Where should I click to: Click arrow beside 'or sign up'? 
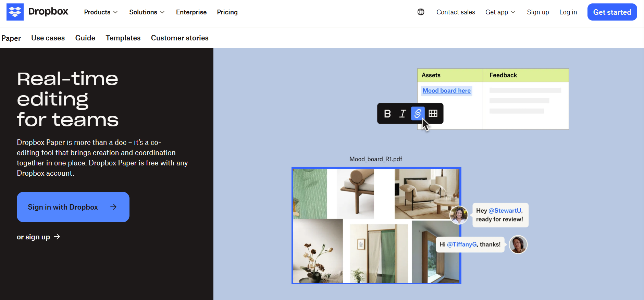[x=57, y=237]
